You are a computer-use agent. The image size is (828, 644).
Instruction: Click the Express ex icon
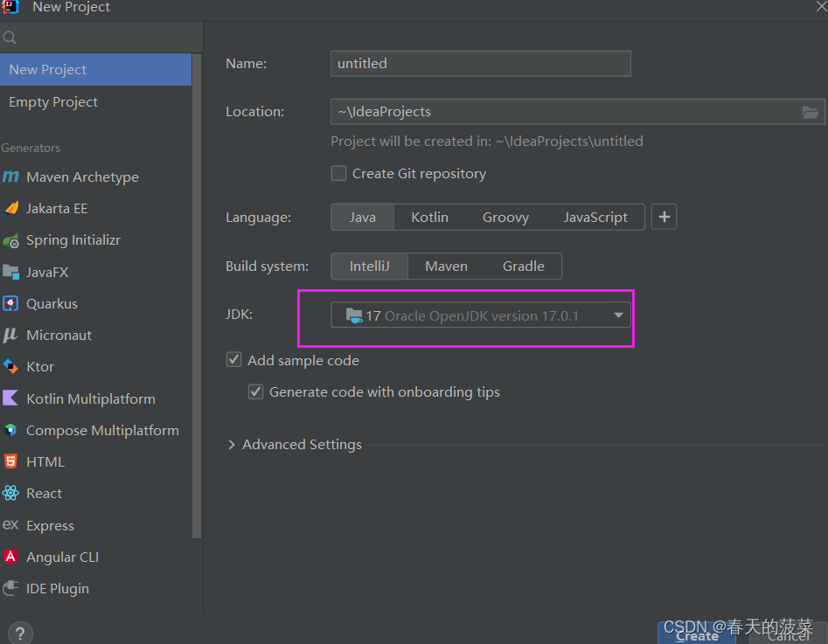pos(10,524)
